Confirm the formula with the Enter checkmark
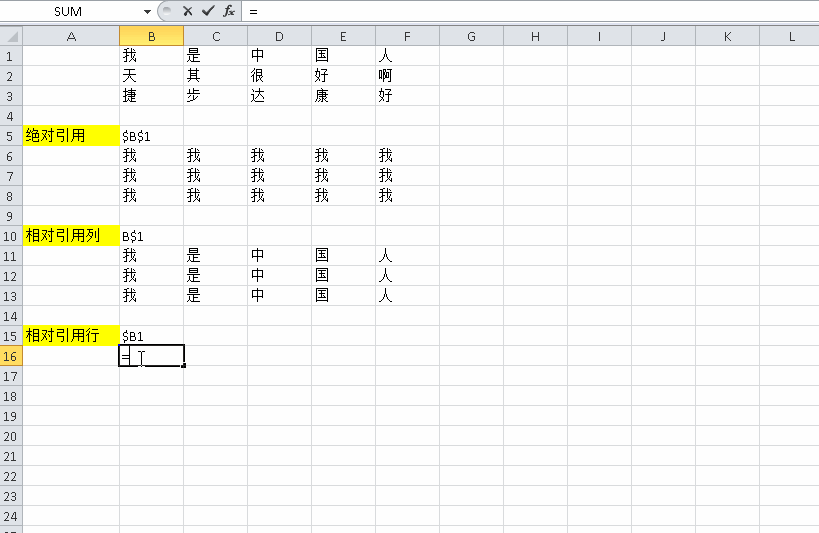The image size is (819, 533). click(x=208, y=11)
